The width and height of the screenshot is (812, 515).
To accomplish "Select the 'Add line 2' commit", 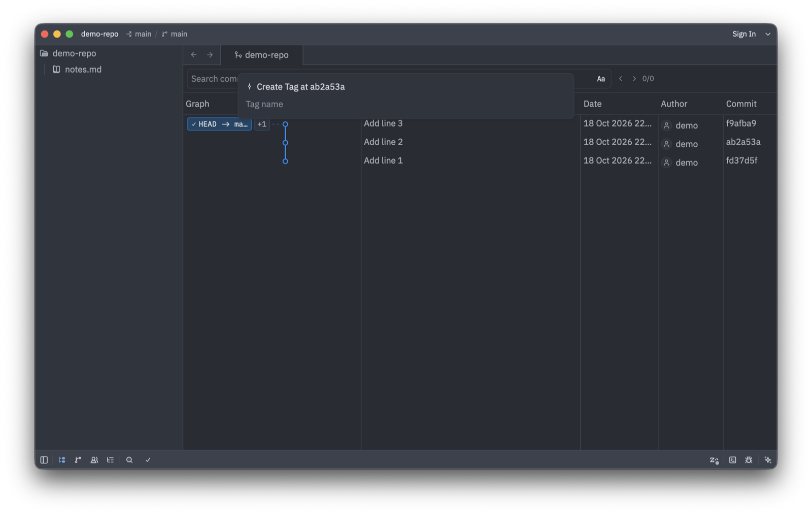I will [383, 142].
